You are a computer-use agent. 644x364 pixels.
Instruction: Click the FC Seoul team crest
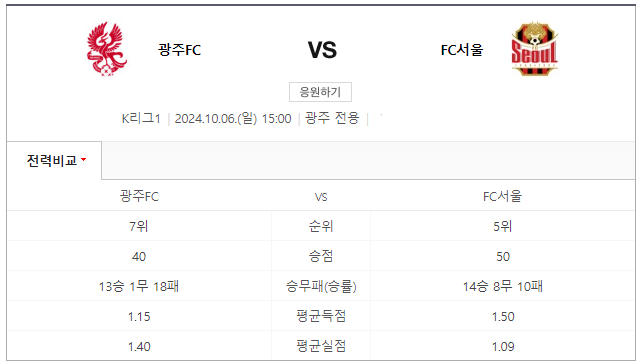click(x=534, y=49)
